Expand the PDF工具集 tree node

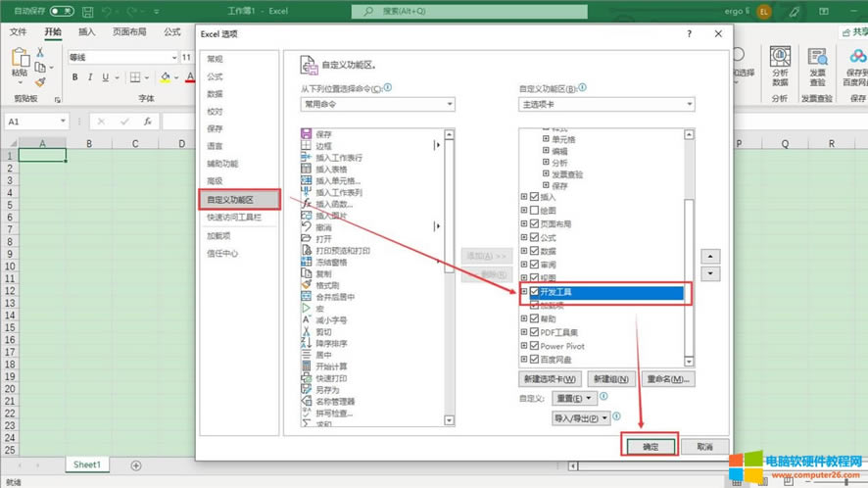[x=524, y=332]
